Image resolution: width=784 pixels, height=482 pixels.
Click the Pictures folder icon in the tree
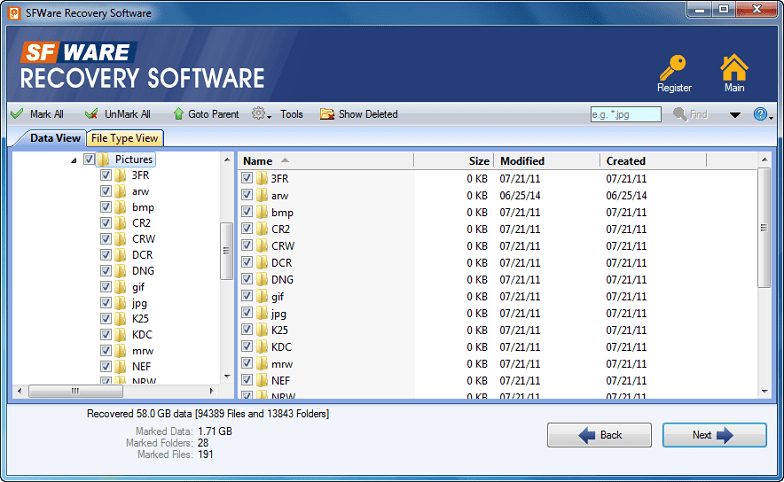pyautogui.click(x=104, y=159)
